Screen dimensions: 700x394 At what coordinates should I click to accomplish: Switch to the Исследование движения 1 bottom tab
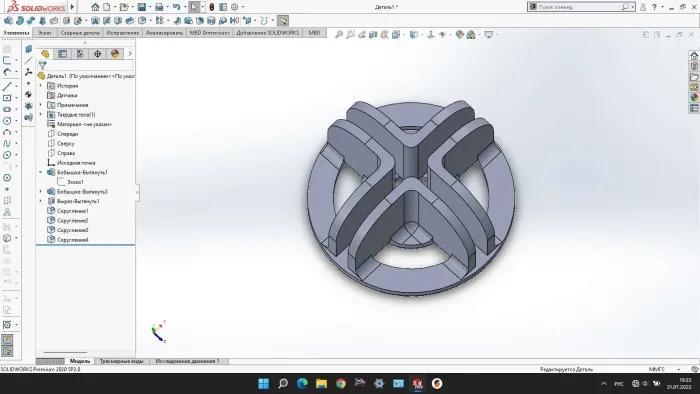tap(188, 361)
